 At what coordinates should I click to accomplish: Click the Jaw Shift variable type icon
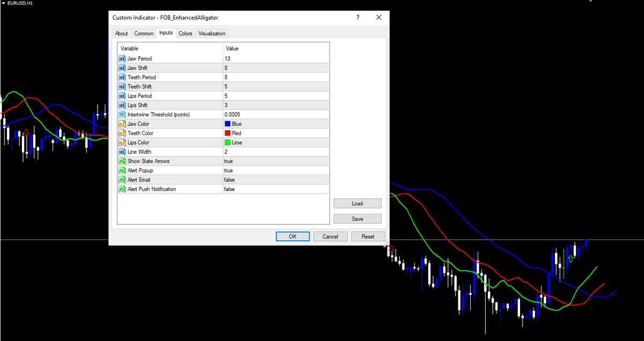coord(122,68)
